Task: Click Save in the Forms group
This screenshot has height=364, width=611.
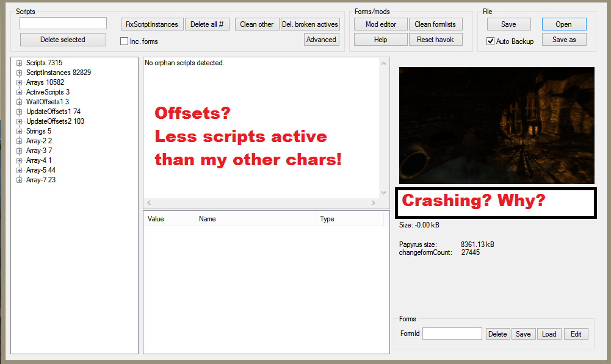Action: [523, 334]
